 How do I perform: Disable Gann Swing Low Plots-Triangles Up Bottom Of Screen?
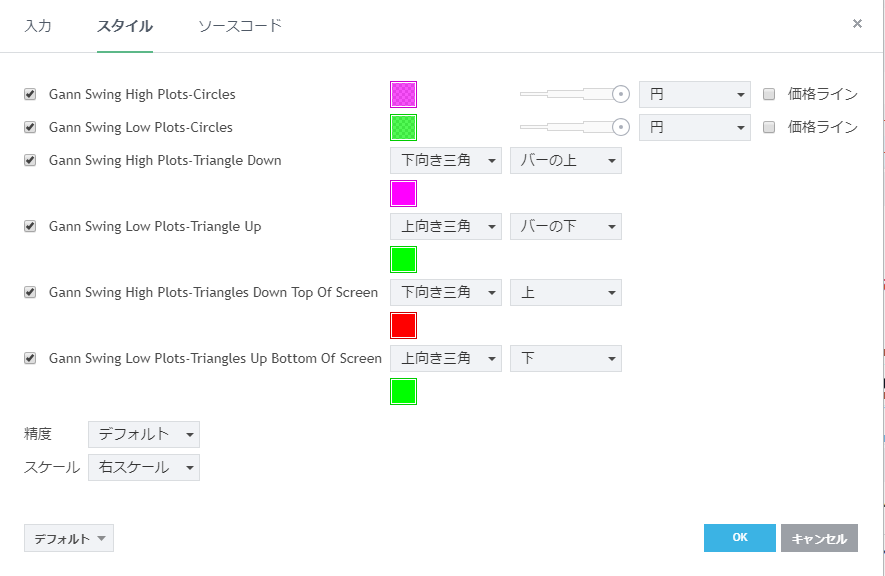coord(30,359)
